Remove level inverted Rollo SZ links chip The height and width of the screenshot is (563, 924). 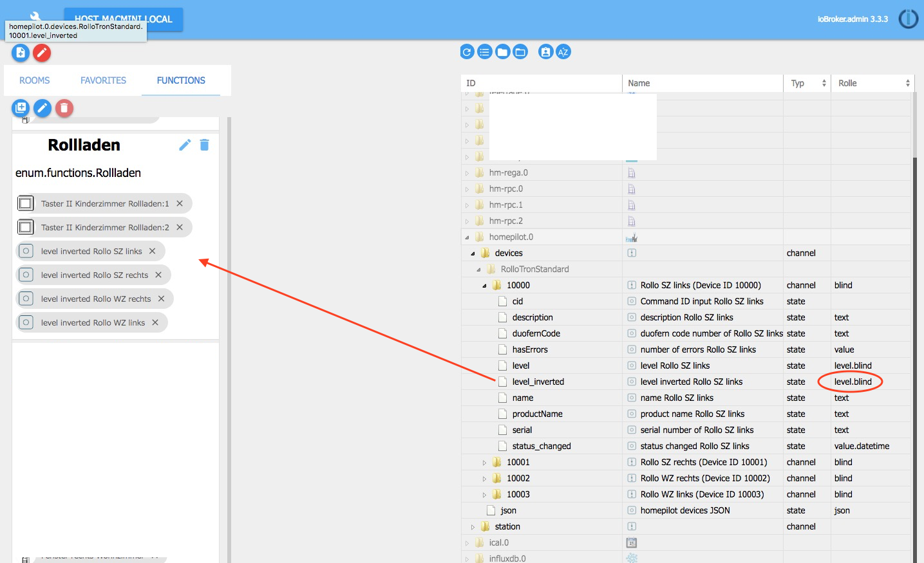[x=153, y=251]
